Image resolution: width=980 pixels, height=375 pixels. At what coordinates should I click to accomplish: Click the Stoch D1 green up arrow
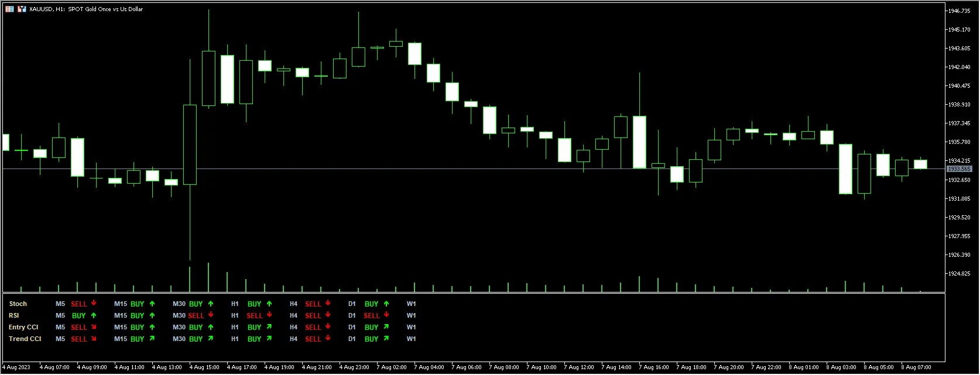[x=386, y=304]
